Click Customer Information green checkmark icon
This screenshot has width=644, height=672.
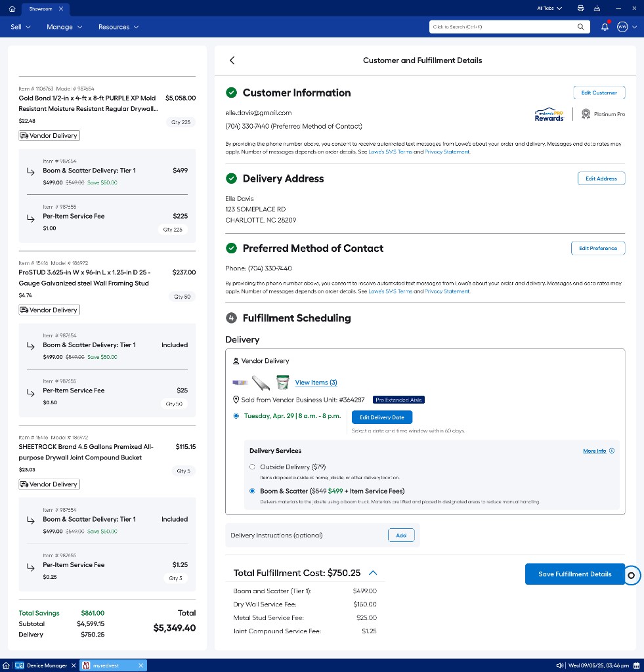pyautogui.click(x=231, y=93)
